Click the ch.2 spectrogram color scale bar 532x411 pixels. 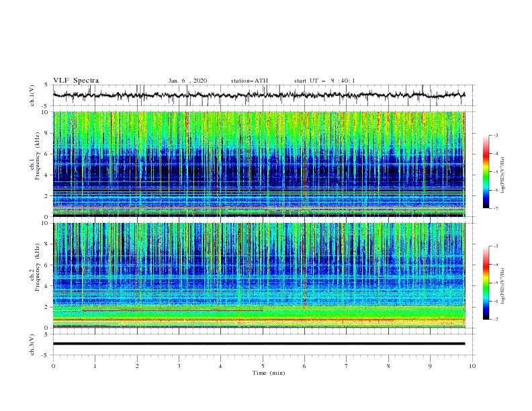click(486, 283)
